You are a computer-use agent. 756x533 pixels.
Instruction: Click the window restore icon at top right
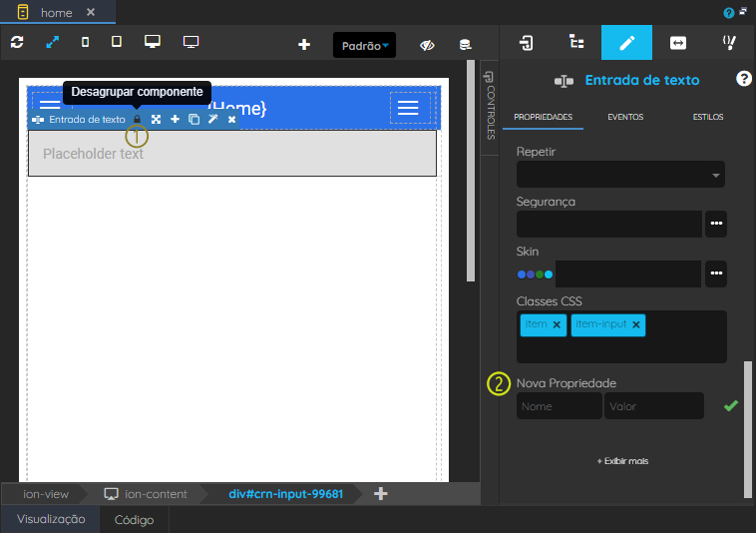click(743, 10)
